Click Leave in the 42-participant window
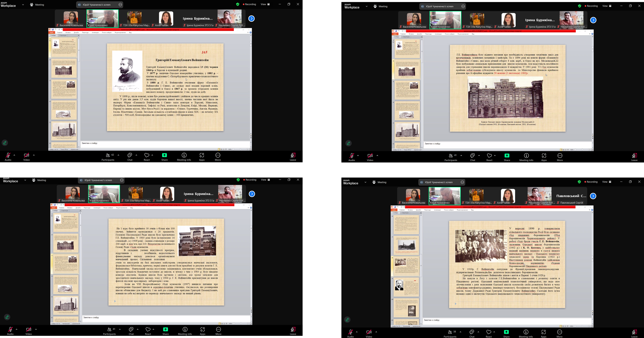The height and width of the screenshot is (338, 644). coord(293,157)
